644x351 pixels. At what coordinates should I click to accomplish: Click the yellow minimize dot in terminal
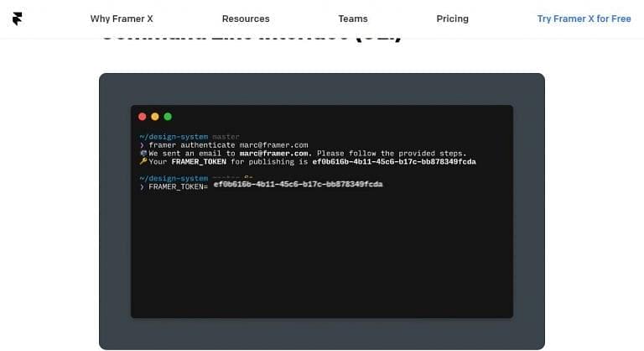click(155, 117)
